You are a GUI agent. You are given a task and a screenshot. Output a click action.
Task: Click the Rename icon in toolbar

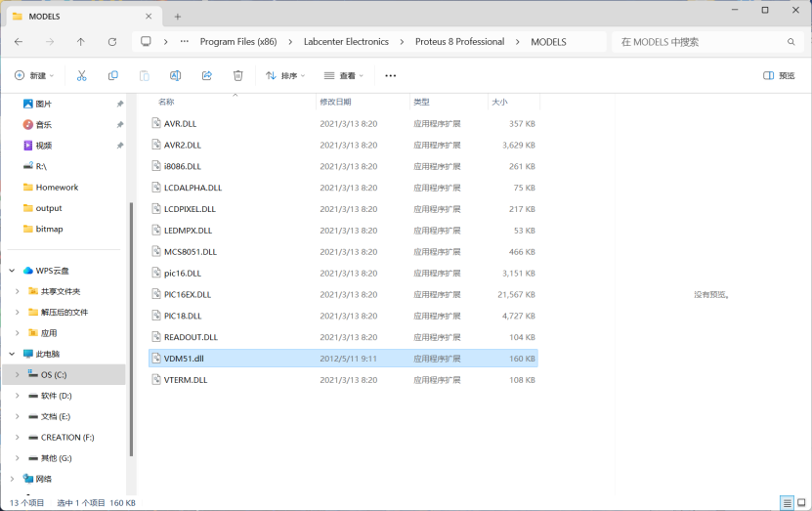coord(176,75)
